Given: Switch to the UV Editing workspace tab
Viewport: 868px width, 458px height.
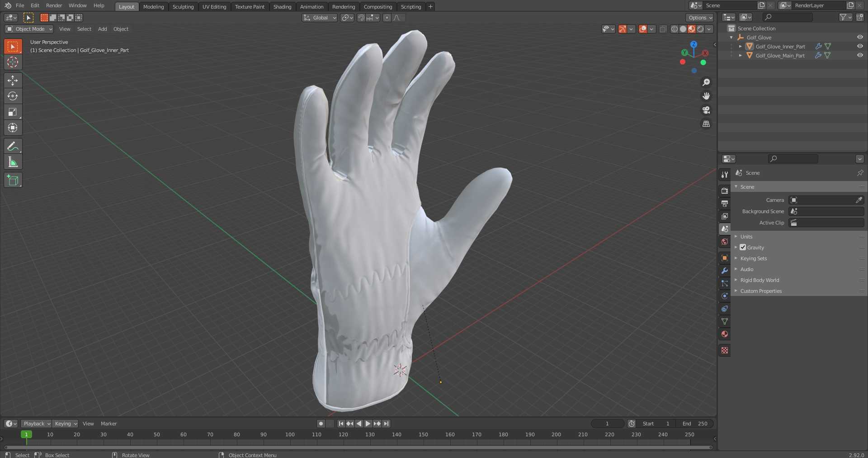Looking at the screenshot, I should [214, 7].
